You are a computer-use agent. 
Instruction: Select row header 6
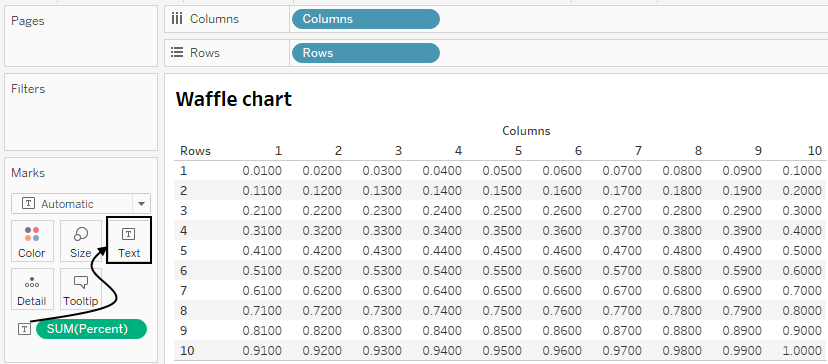183,270
